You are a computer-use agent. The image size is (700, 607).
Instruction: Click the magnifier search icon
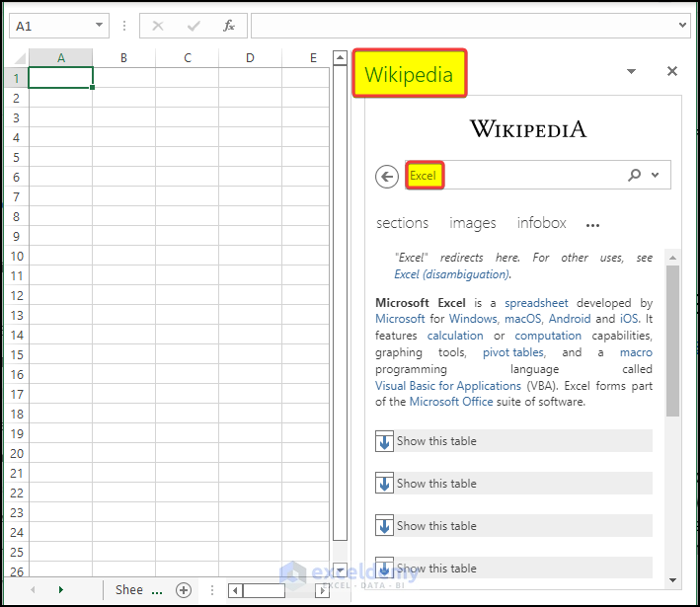point(634,175)
